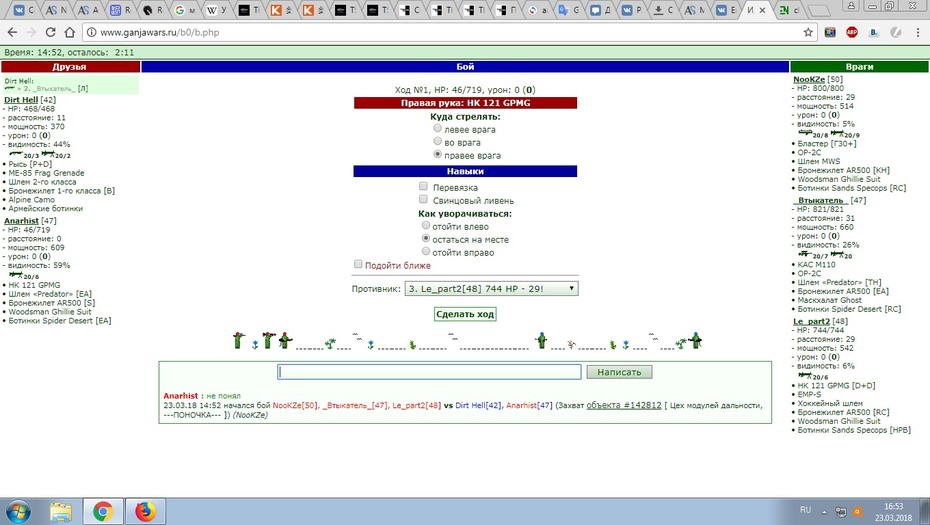Switch RU keyboard language indicator
The width and height of the screenshot is (930, 525).
point(805,510)
